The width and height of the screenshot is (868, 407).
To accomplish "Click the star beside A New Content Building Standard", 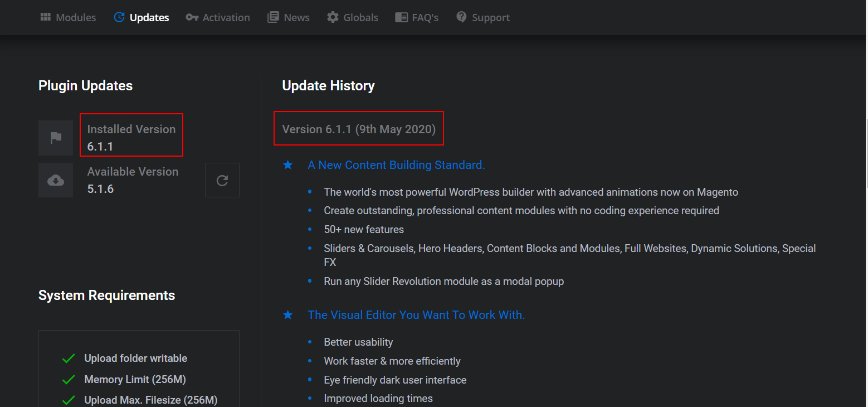I will tap(288, 165).
